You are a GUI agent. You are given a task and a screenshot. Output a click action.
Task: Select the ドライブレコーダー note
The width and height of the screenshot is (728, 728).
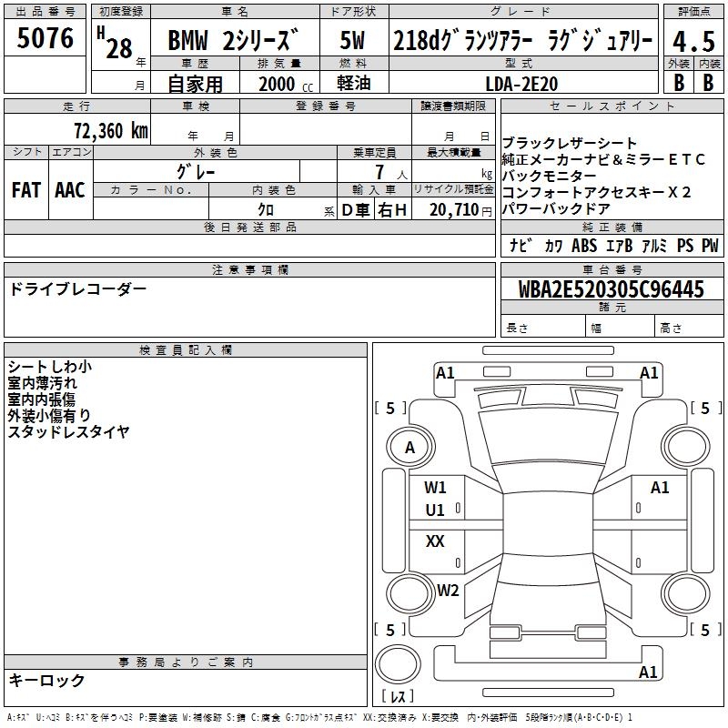tap(77, 288)
